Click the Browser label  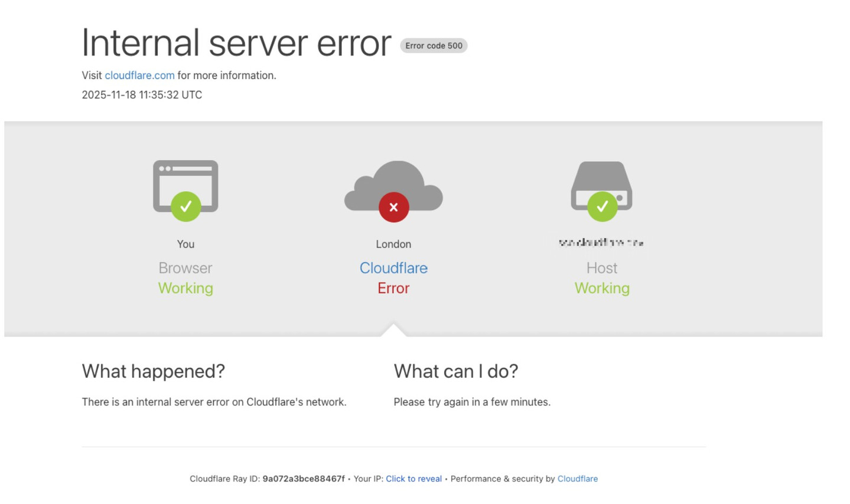185,268
